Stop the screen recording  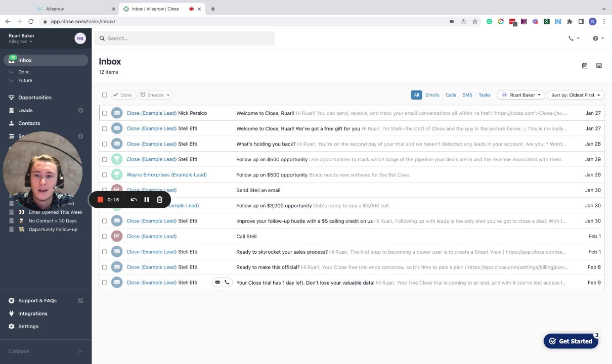100,200
